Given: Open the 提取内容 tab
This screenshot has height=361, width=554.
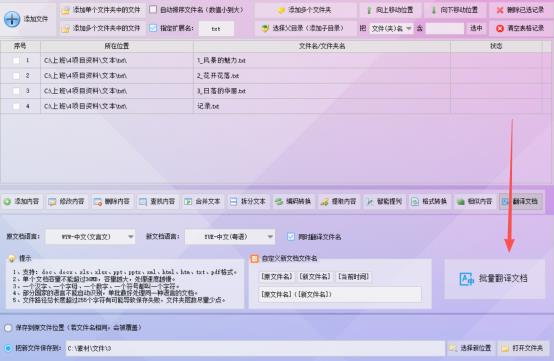Looking at the screenshot, I should coord(339,202).
